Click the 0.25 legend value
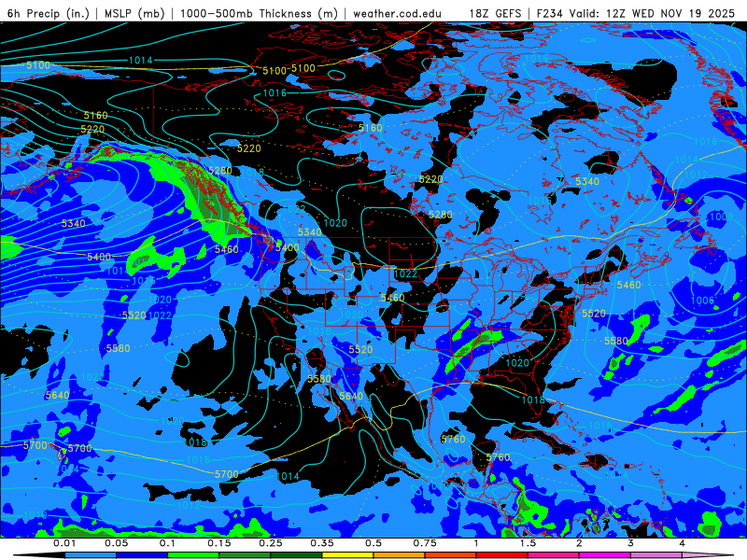 click(271, 543)
